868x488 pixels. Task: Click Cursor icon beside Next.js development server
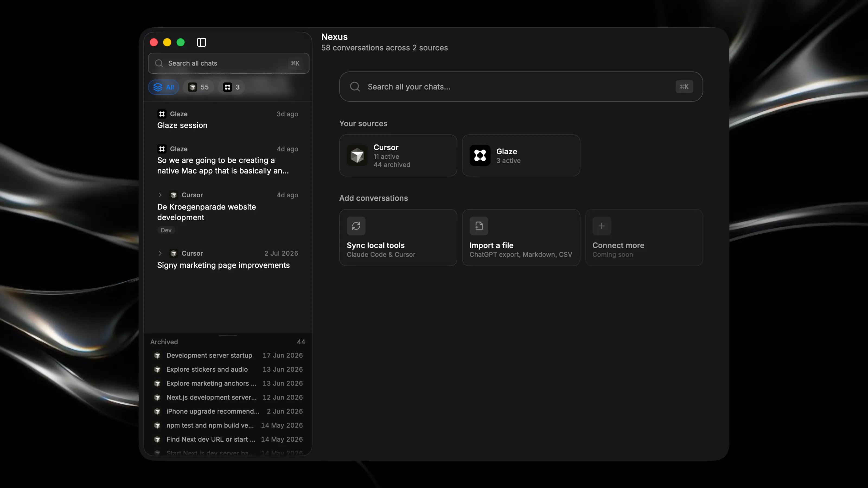click(x=157, y=397)
